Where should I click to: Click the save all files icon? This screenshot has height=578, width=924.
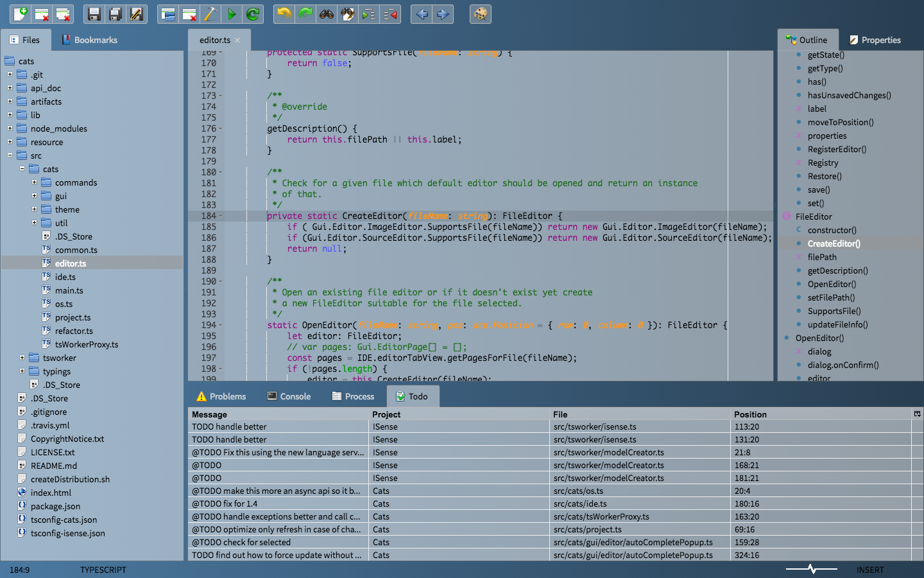point(116,13)
